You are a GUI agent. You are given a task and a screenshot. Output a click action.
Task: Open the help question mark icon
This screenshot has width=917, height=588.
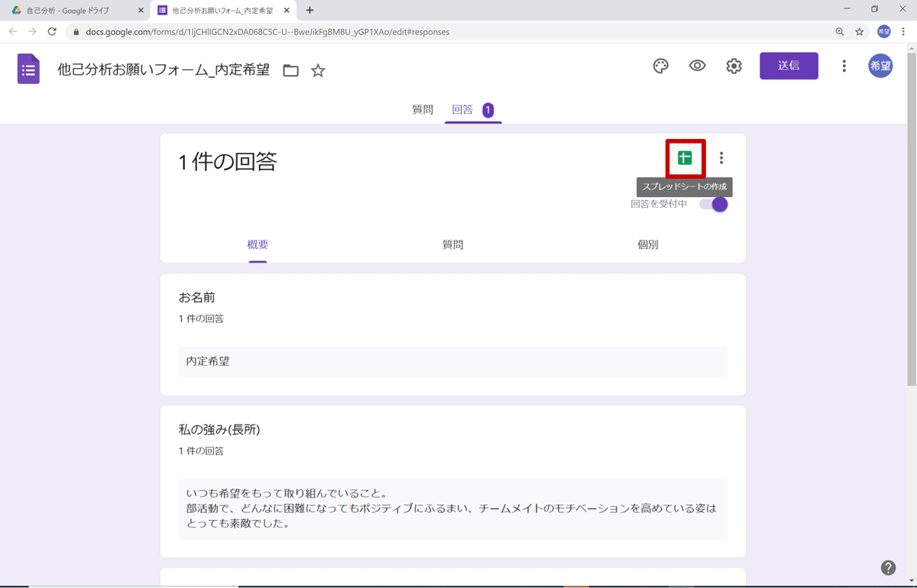tap(888, 567)
